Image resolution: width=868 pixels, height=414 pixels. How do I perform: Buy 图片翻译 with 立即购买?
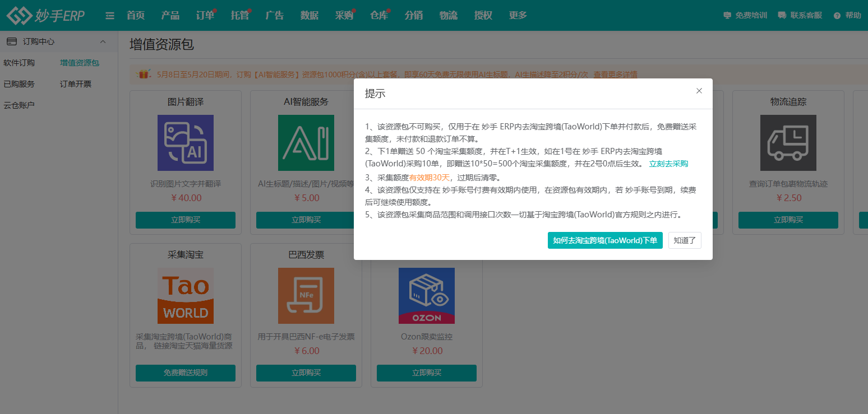click(186, 220)
